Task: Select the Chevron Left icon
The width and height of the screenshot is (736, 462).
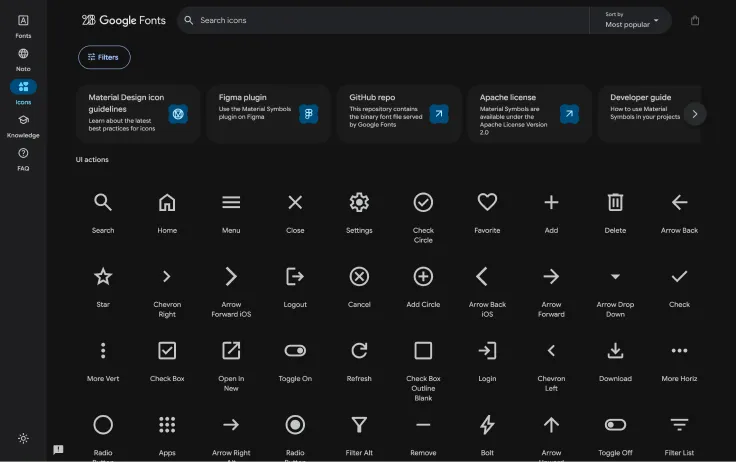Action: 552,351
